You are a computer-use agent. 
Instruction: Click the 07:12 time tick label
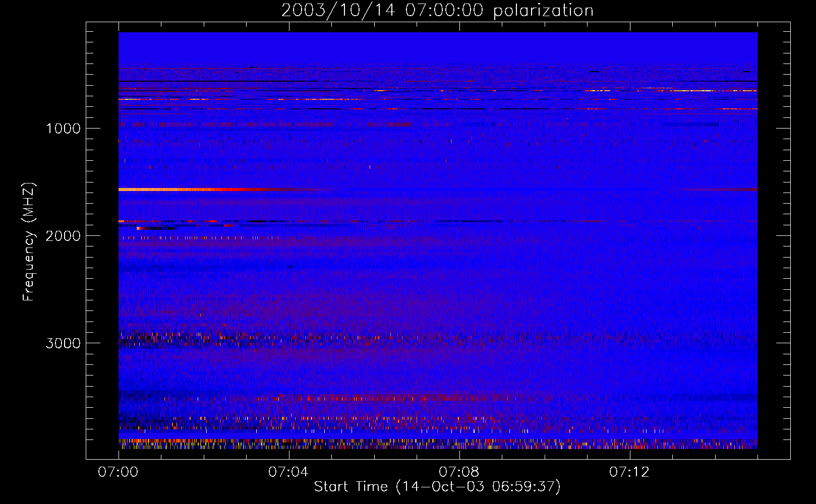point(629,472)
